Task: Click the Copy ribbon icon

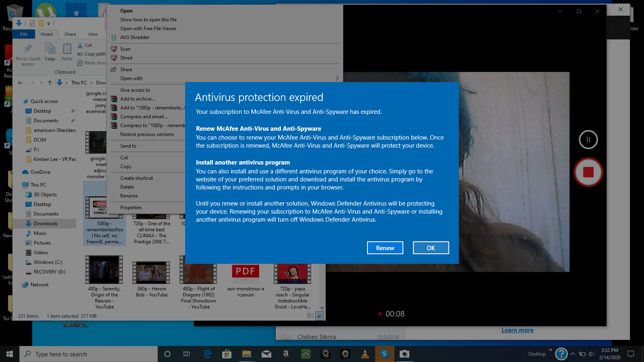Action: [x=50, y=49]
